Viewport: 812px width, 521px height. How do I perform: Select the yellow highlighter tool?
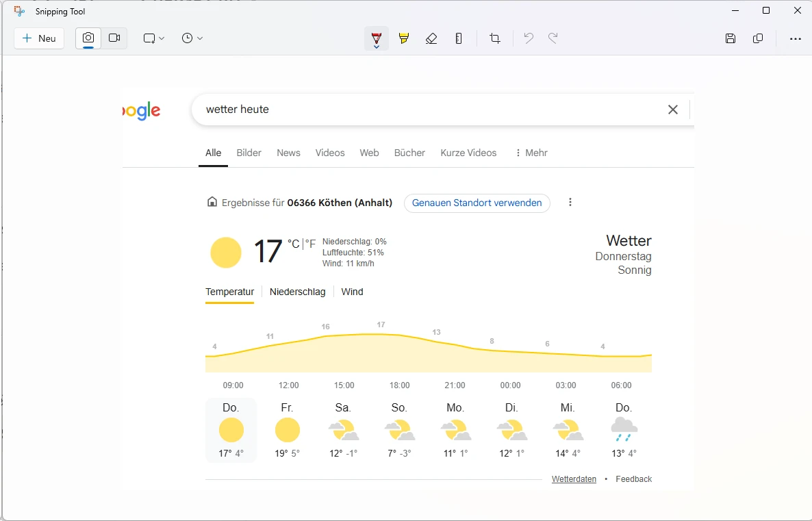coord(404,38)
